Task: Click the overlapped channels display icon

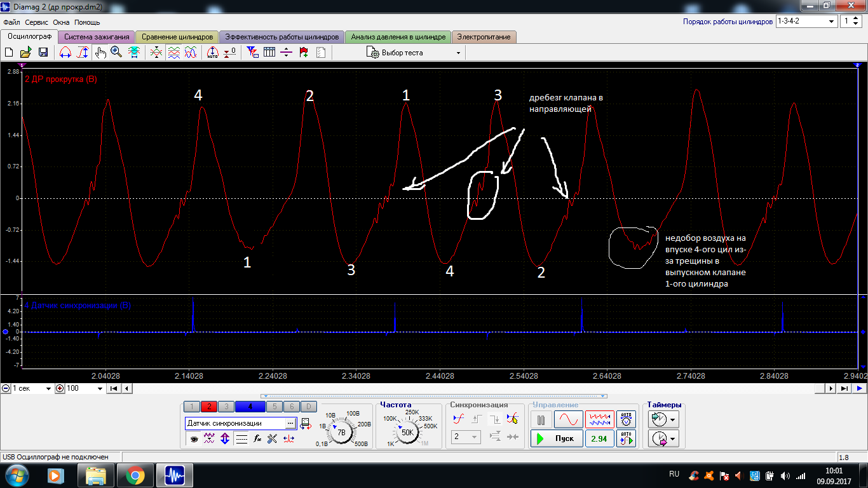Action: (x=156, y=53)
